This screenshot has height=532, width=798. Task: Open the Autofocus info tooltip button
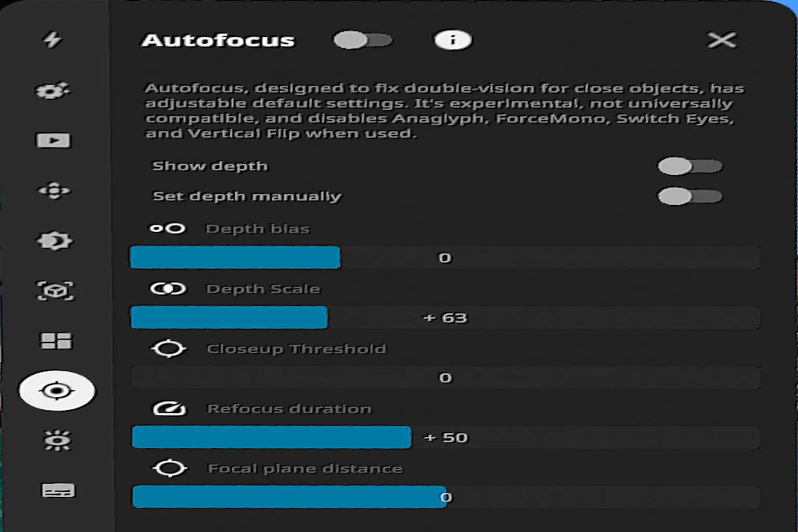(453, 40)
